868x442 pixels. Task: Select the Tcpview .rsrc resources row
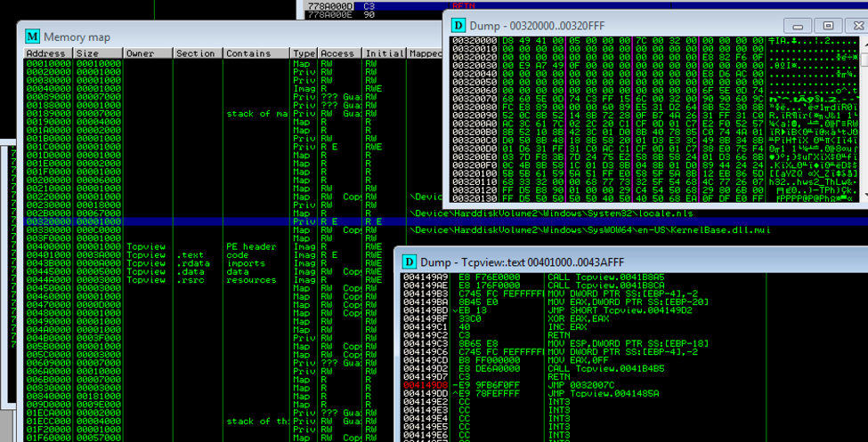point(178,279)
